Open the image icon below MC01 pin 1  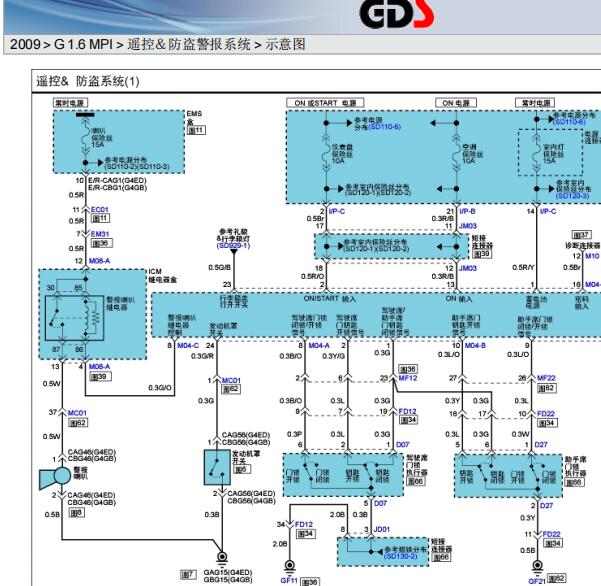point(231,389)
